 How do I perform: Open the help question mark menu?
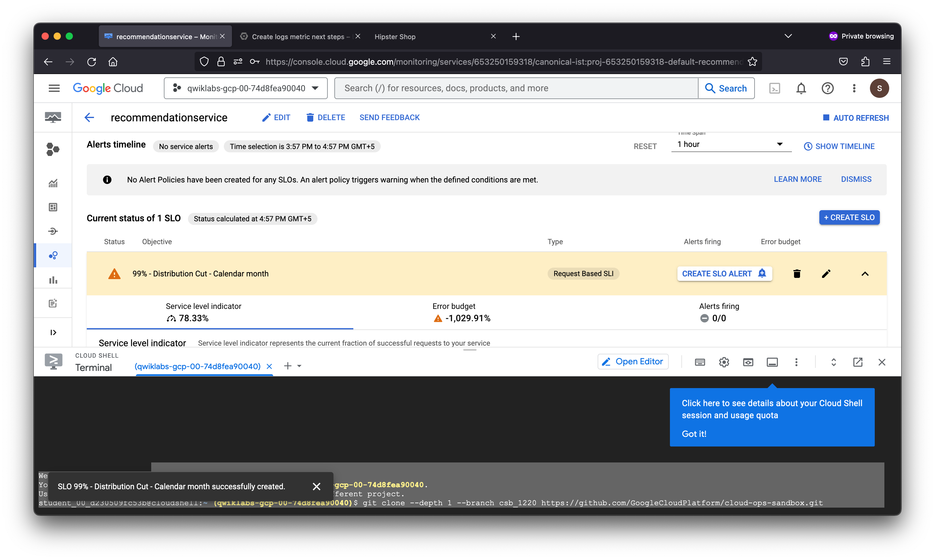coord(827,88)
